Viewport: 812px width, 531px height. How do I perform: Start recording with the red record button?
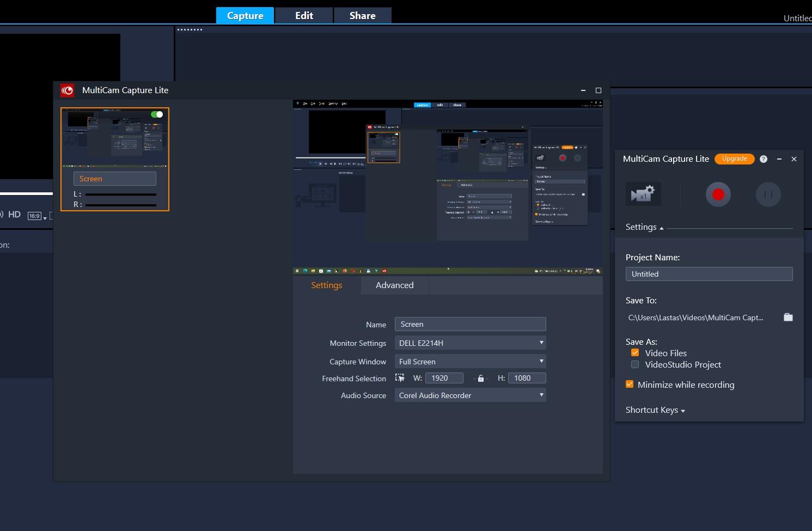tap(718, 194)
